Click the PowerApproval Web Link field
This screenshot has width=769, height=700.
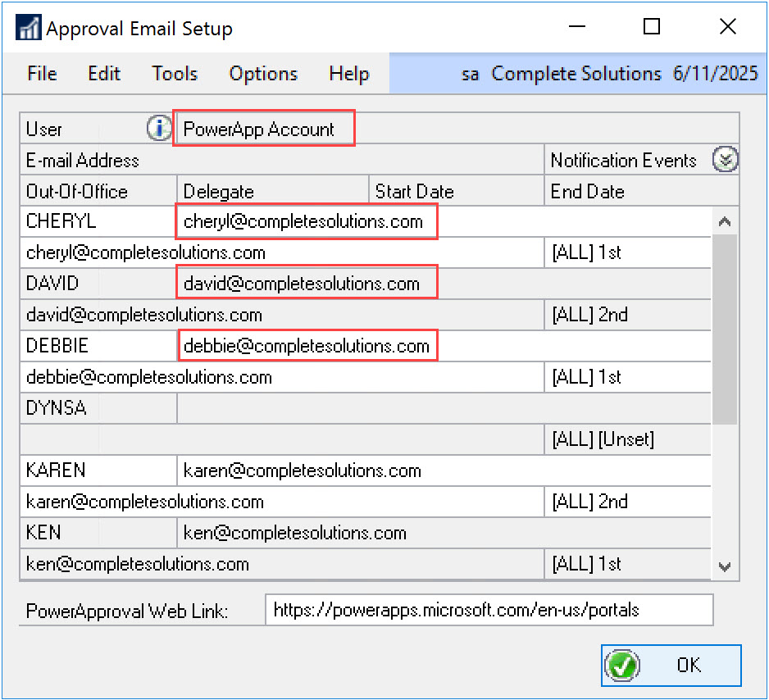489,610
